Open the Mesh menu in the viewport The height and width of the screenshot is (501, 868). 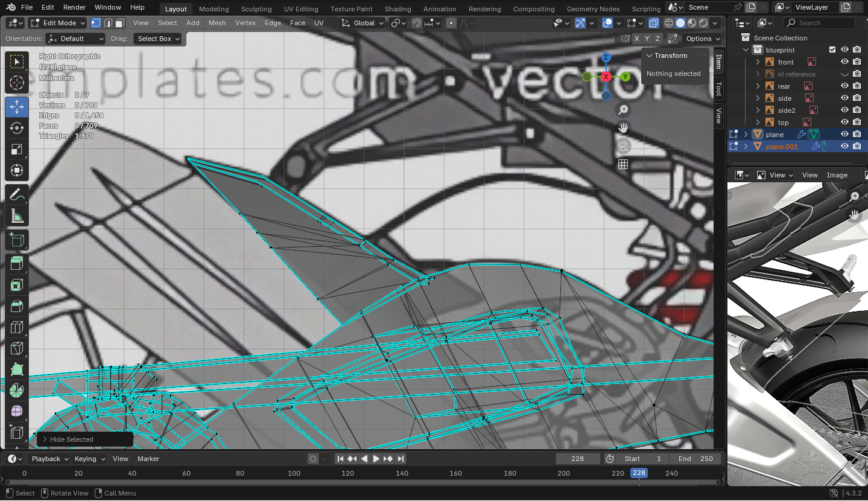[x=217, y=23]
